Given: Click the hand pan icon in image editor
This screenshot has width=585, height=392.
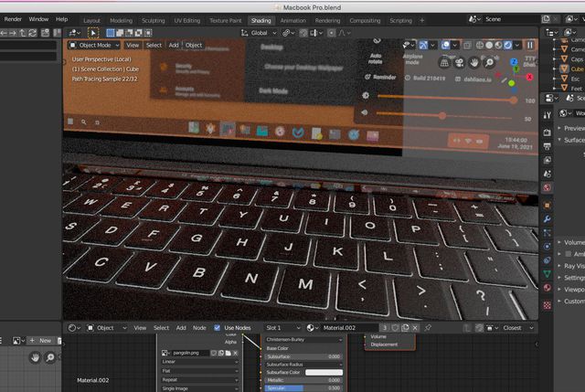Looking at the screenshot, I should click(x=35, y=357).
